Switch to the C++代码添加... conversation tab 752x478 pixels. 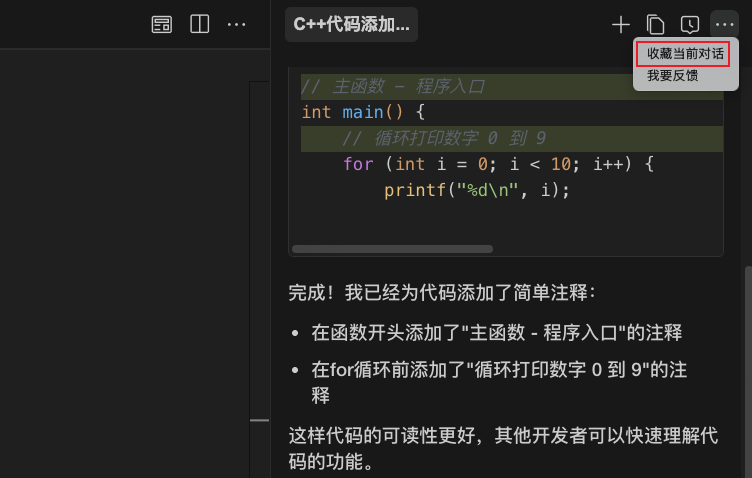pos(351,25)
